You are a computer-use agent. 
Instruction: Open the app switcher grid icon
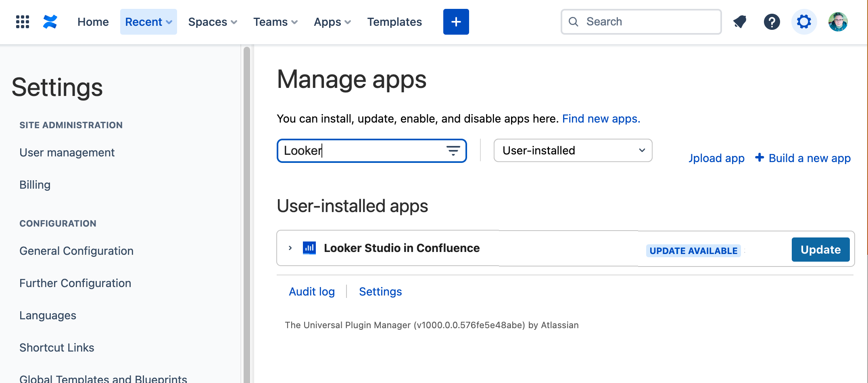[x=23, y=22]
